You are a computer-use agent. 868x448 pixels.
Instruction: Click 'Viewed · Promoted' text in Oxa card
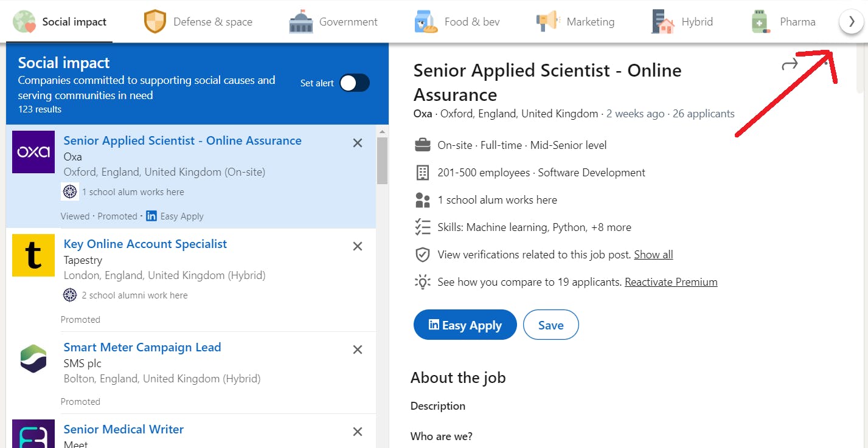(99, 216)
